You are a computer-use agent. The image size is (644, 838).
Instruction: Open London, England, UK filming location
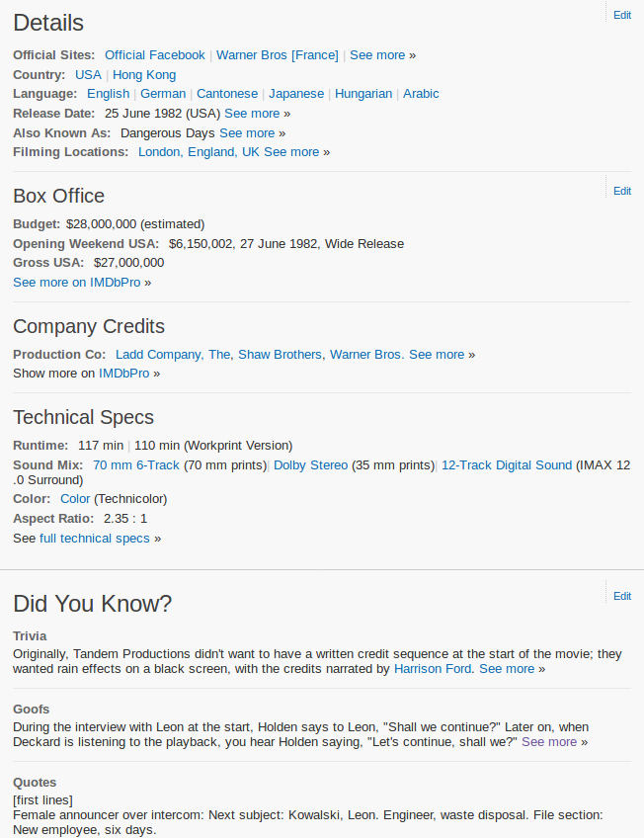[199, 152]
